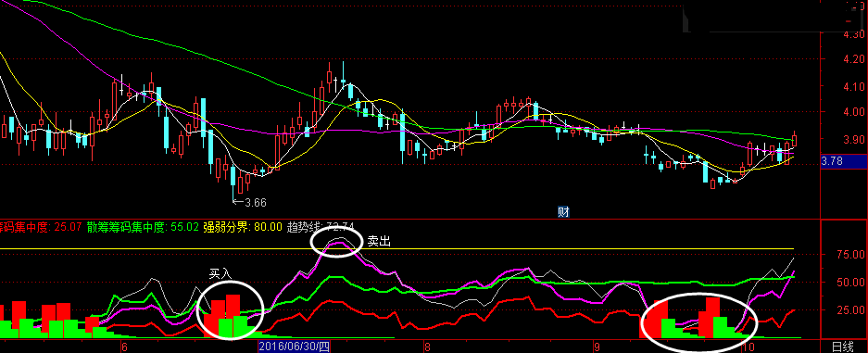Jump to month 8 on time axis

pyautogui.click(x=427, y=347)
